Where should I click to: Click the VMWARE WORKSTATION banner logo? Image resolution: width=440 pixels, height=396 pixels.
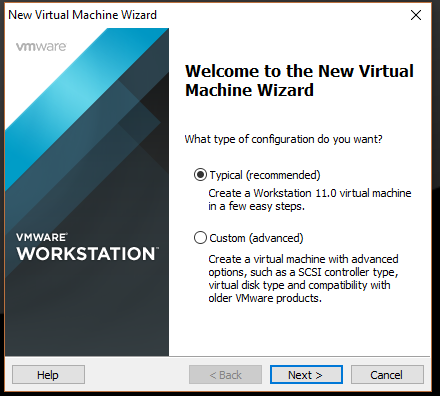(x=87, y=247)
